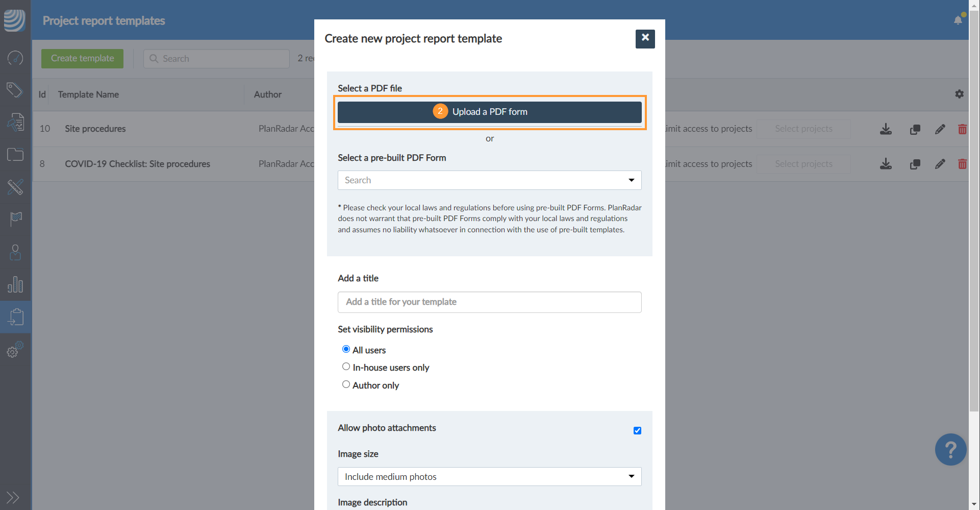Expand the Image size dropdown
Viewport: 980px width, 510px height.
(489, 476)
